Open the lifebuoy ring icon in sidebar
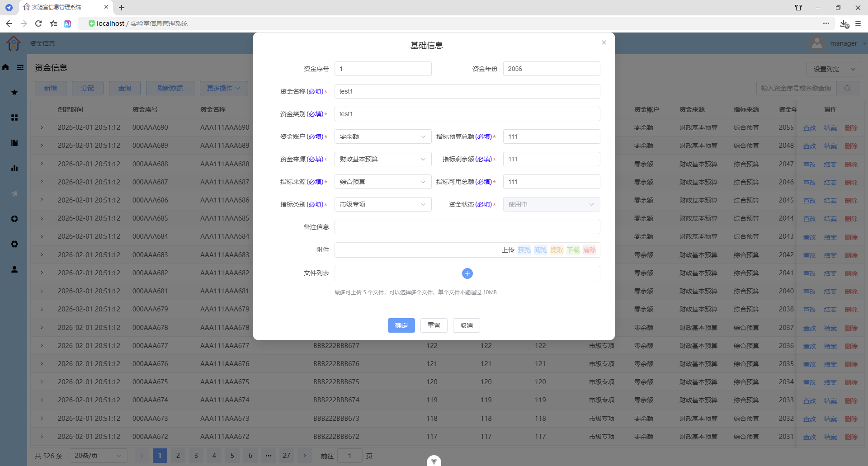 coord(14,219)
